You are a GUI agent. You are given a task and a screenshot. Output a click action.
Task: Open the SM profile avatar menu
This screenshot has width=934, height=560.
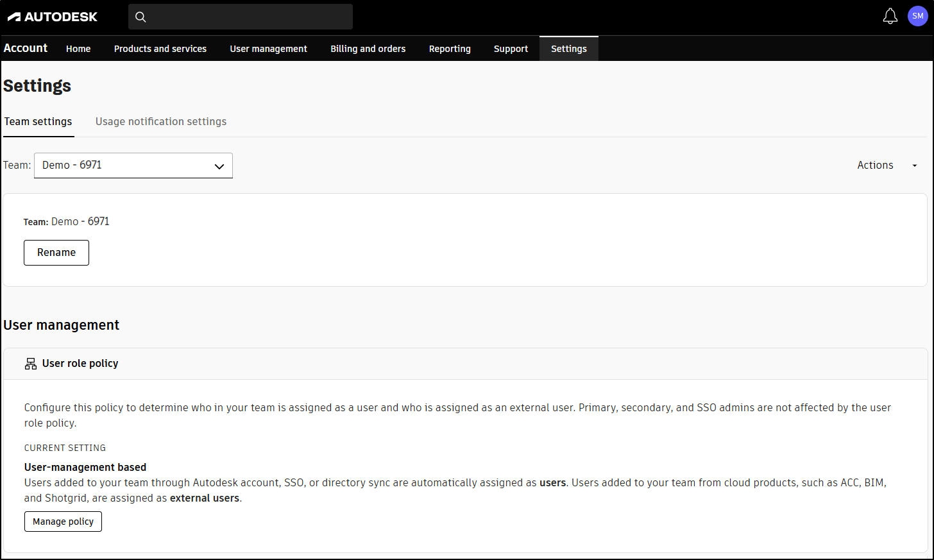917,16
